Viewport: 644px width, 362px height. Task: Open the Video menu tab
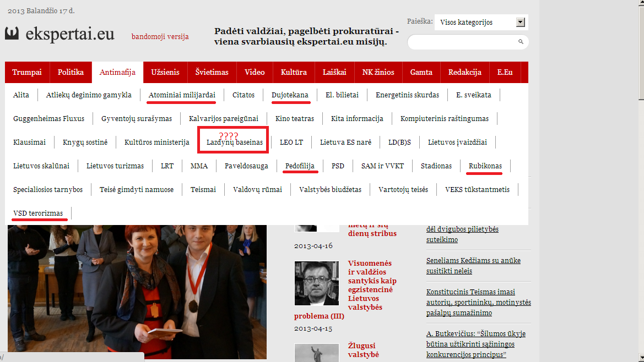[255, 72]
